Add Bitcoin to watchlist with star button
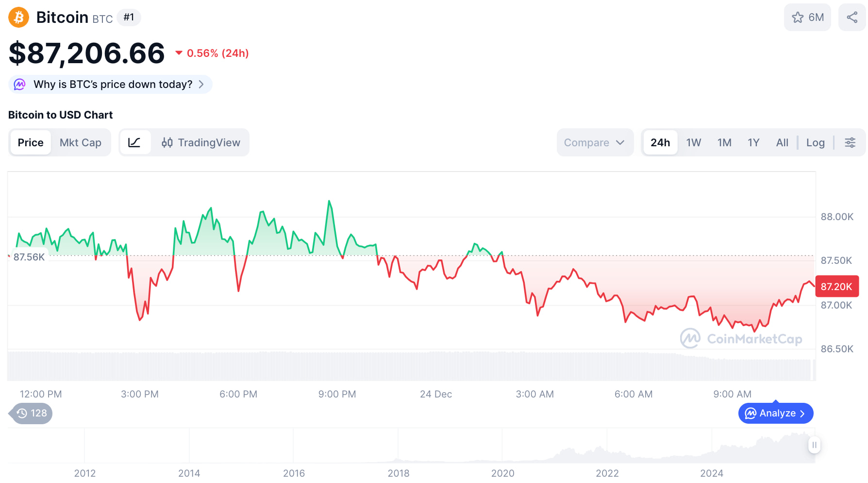This screenshot has width=868, height=483. point(807,17)
